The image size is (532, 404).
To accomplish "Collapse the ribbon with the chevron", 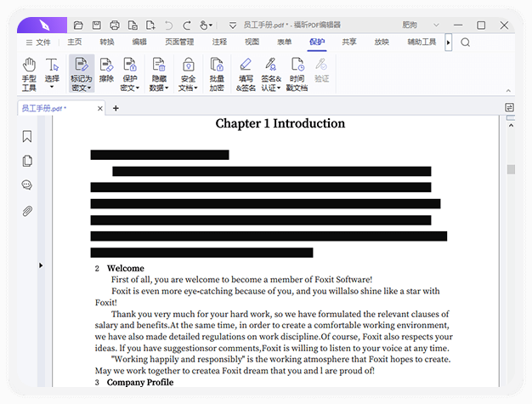I will 508,91.
